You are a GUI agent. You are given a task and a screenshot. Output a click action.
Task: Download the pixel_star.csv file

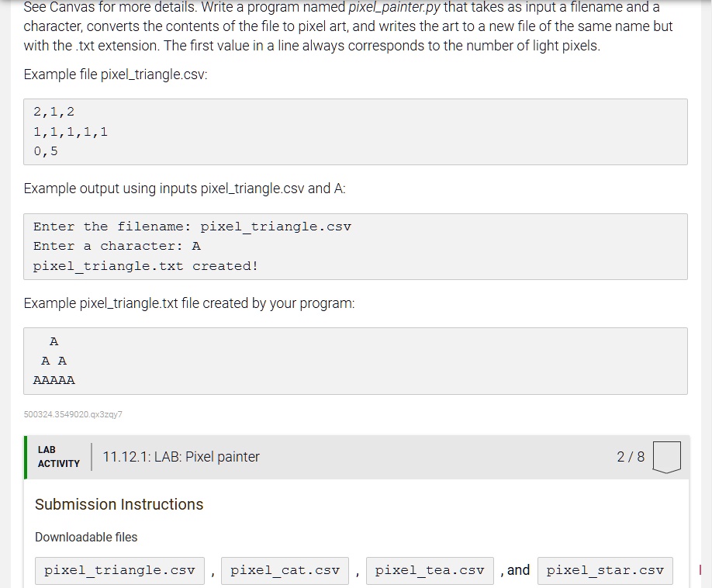click(605, 570)
